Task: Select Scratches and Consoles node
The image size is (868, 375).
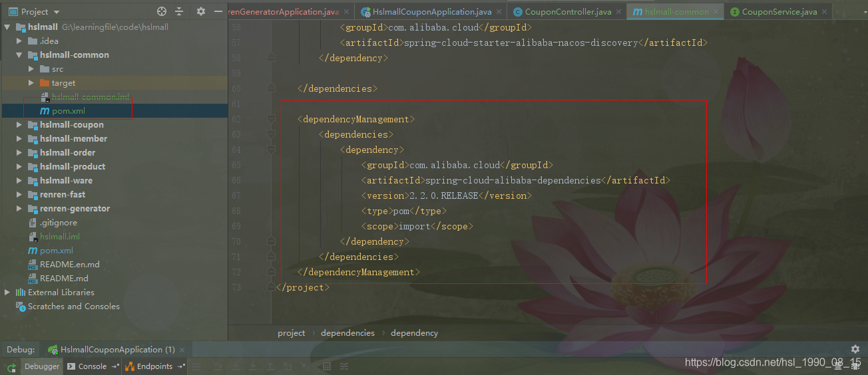Action: [x=74, y=307]
